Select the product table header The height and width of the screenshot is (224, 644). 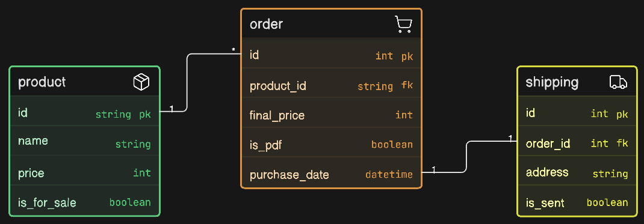(84, 82)
